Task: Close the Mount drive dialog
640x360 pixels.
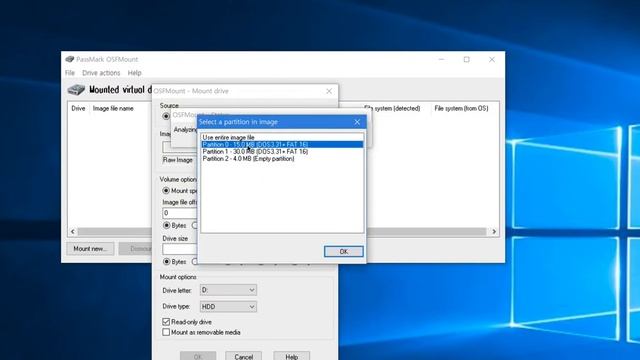Action: click(329, 91)
